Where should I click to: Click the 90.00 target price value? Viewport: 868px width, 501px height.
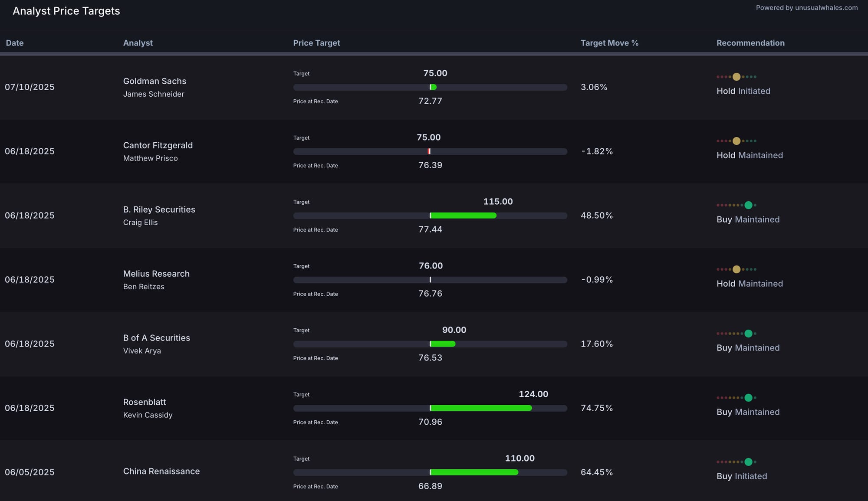454,330
